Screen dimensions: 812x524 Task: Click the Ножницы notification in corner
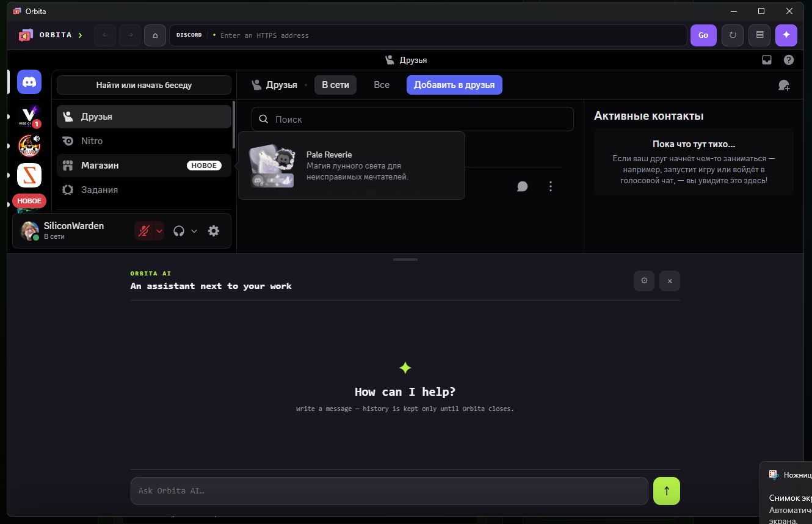[786, 493]
